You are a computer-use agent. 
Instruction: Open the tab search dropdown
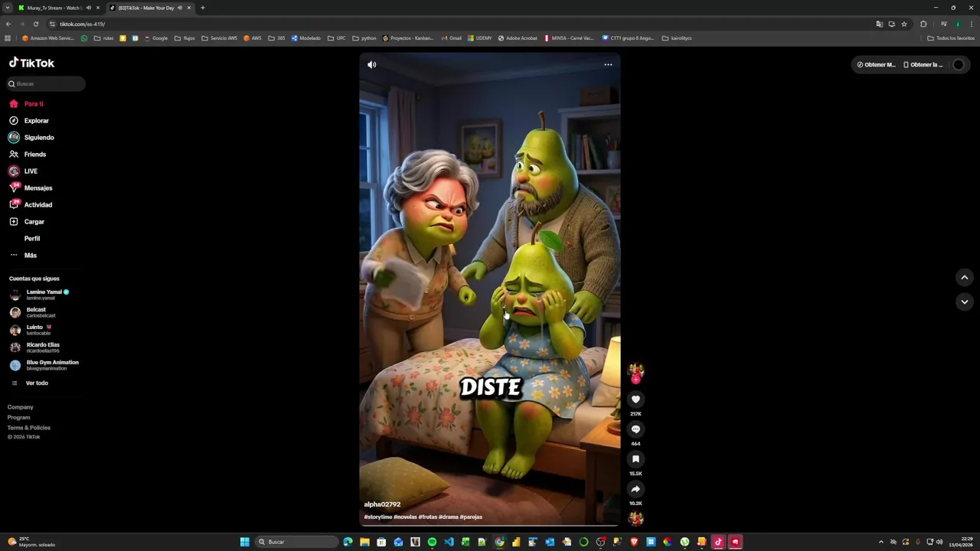point(7,8)
